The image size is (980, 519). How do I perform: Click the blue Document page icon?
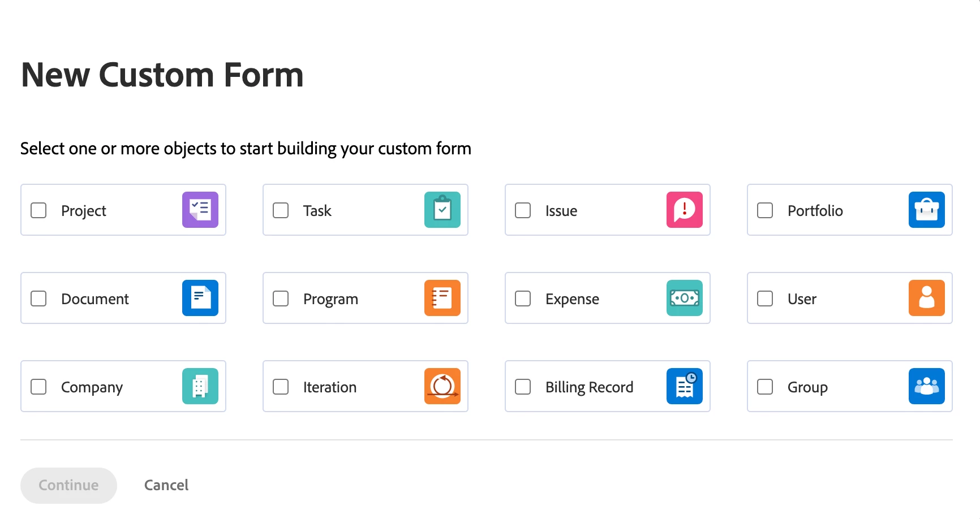[200, 298]
